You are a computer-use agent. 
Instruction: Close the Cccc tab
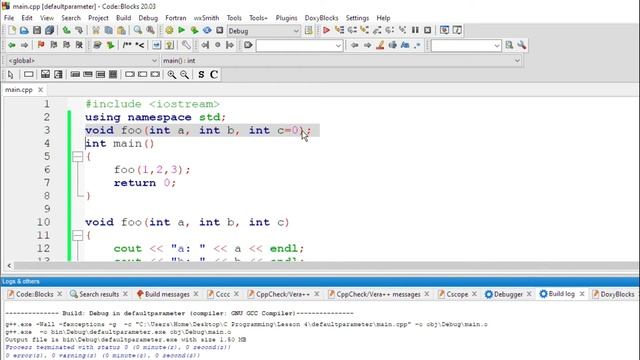click(x=236, y=294)
